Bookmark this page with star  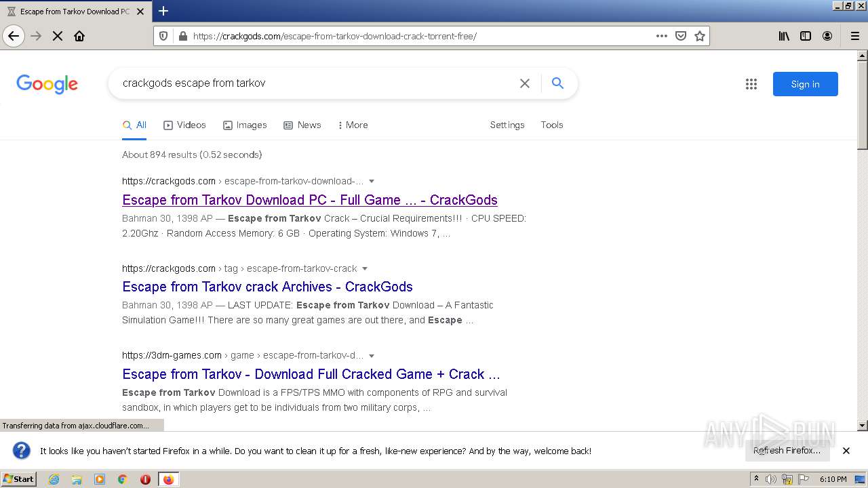point(700,36)
